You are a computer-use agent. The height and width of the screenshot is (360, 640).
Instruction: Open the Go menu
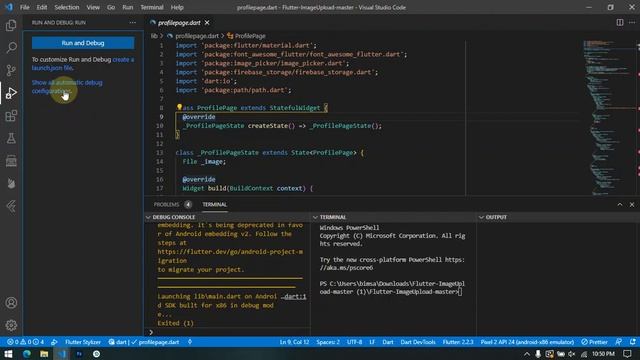tap(111, 7)
